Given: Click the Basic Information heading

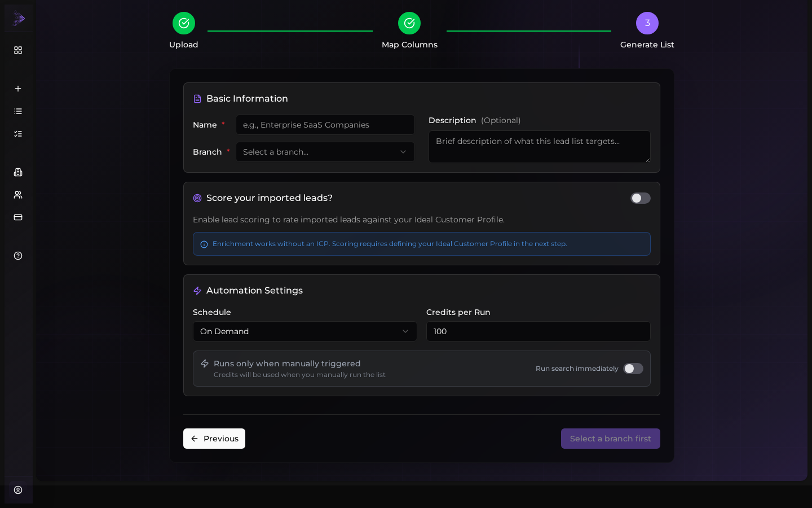Looking at the screenshot, I should click(x=247, y=99).
